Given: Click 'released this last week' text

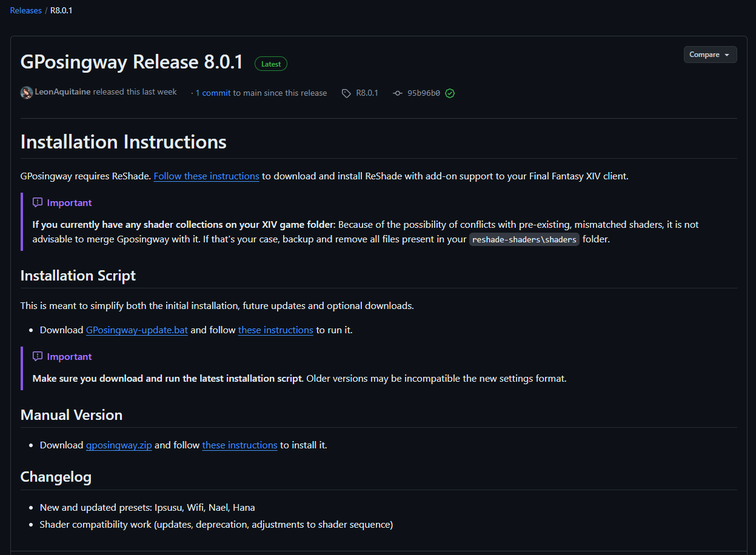Looking at the screenshot, I should [135, 92].
